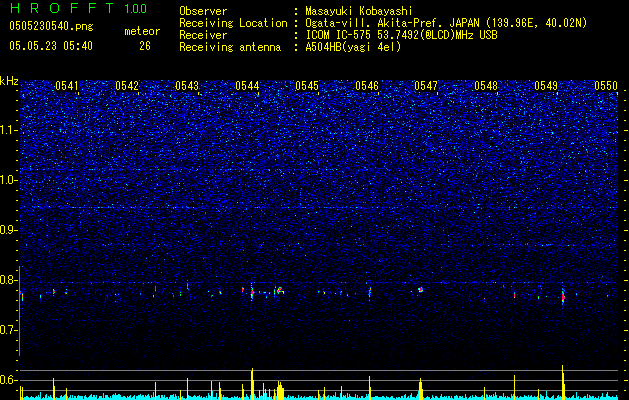Screen dimensions: 629x400
Task: Select the Ogata-vill. Akita-Pref. JAPAN location text
Action: (x=446, y=23)
